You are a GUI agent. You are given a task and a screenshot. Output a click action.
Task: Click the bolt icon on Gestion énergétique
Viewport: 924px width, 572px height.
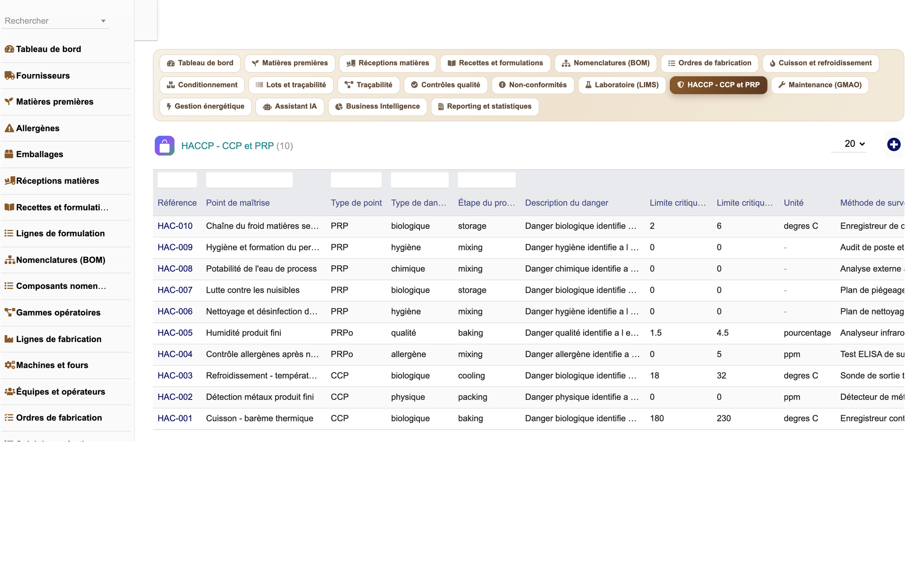click(169, 106)
